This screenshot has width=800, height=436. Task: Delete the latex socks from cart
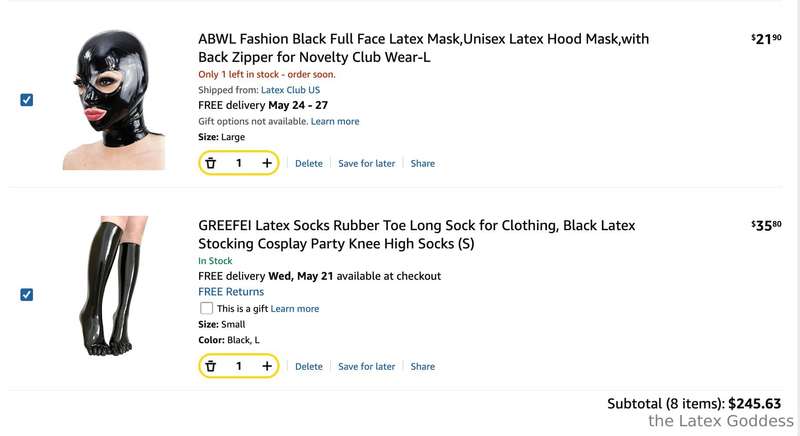tap(309, 367)
